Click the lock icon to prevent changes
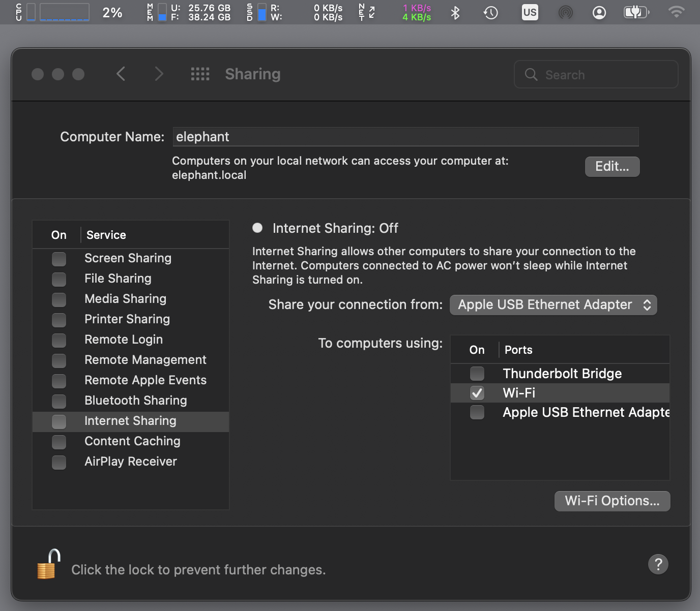Screen dimensions: 700x611 coord(49,565)
